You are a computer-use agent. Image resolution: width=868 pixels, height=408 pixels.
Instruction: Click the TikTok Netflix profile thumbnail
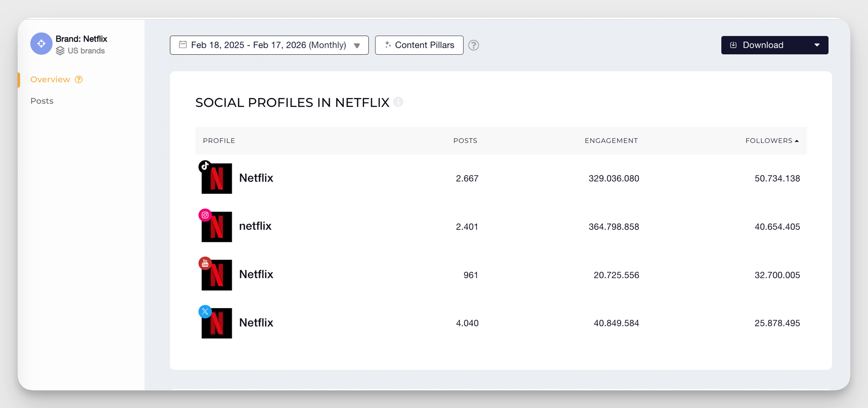tap(216, 179)
